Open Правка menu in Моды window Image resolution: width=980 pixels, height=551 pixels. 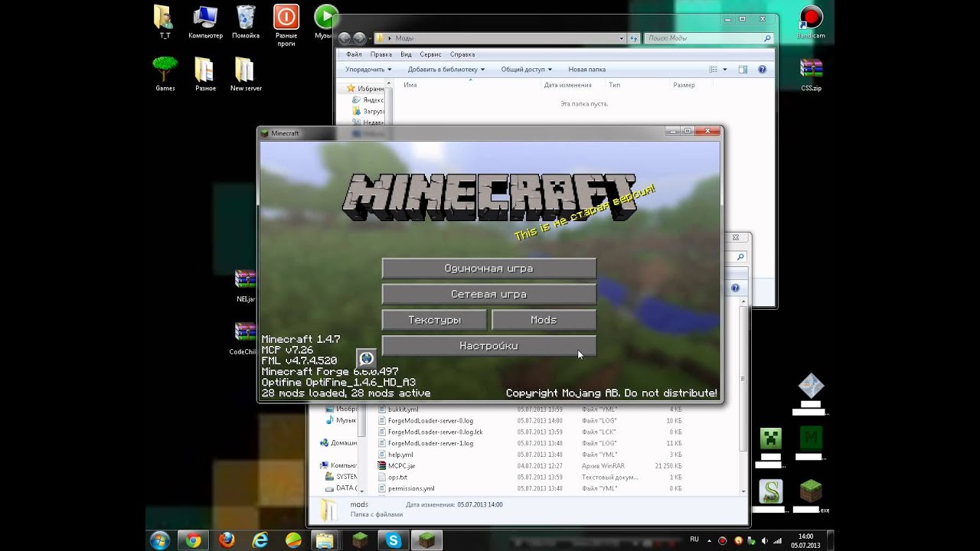click(381, 54)
